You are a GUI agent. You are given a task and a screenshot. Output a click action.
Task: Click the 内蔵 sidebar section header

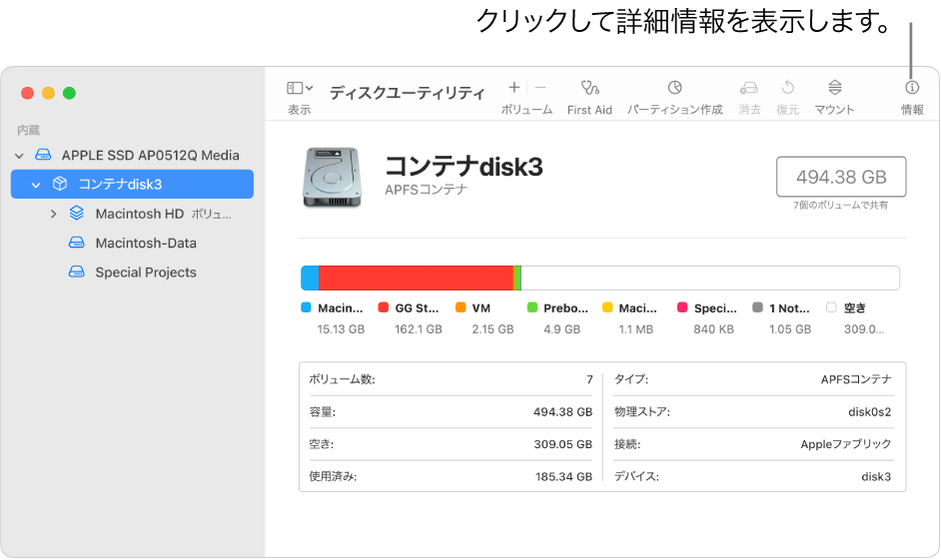point(28,130)
